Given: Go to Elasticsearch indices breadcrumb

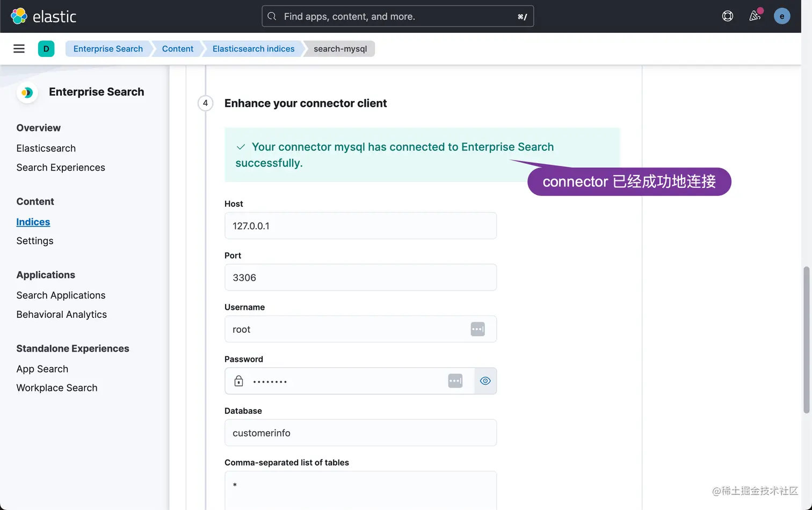Looking at the screenshot, I should click(x=253, y=49).
